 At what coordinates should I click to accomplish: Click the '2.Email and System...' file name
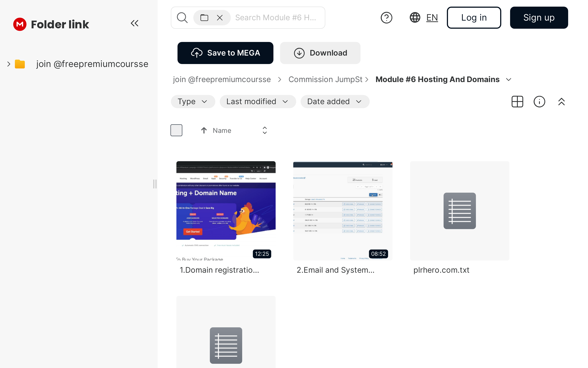(x=336, y=270)
